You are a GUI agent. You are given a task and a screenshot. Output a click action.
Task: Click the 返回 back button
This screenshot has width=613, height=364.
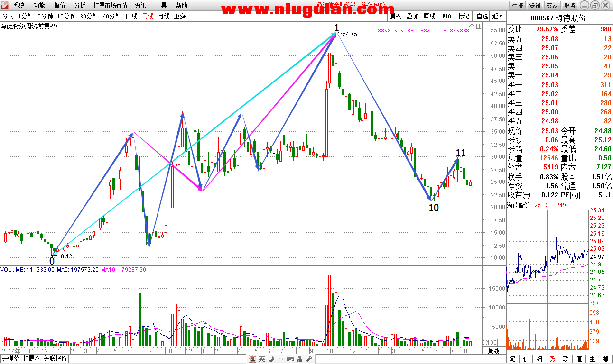point(498,16)
